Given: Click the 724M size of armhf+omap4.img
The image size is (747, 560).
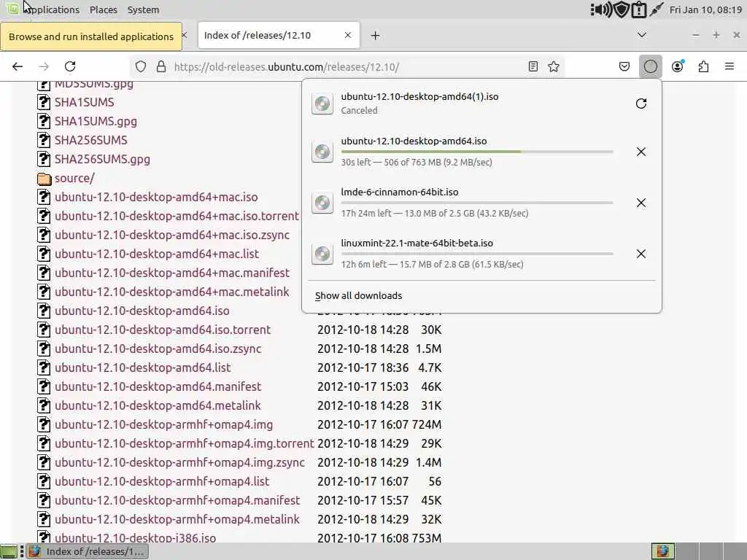Looking at the screenshot, I should pos(427,425).
